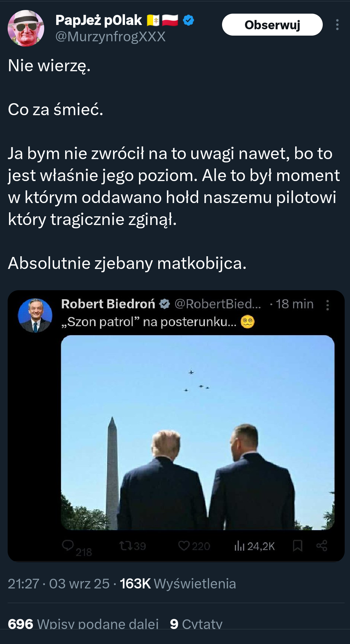View analytics icon showing 24,2K
350x644 pixels.
tap(239, 546)
